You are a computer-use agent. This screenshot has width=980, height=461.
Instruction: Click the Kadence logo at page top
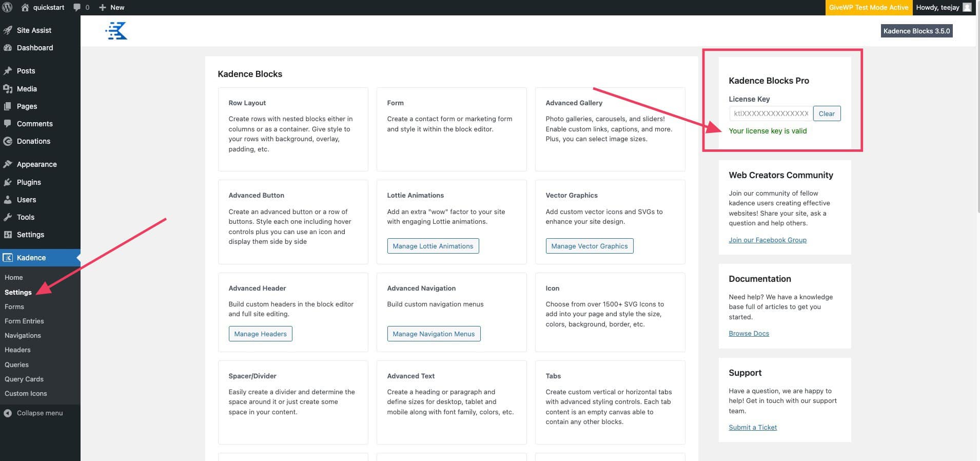pyautogui.click(x=116, y=31)
